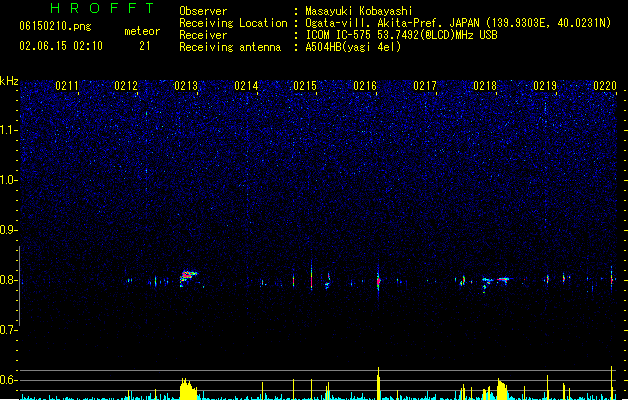Click the date 02.06.15 02:10

[x=61, y=46]
